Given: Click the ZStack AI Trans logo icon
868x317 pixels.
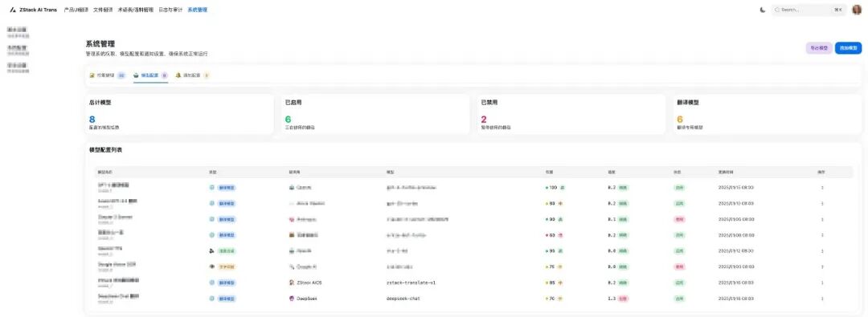Looking at the screenshot, I should point(13,10).
